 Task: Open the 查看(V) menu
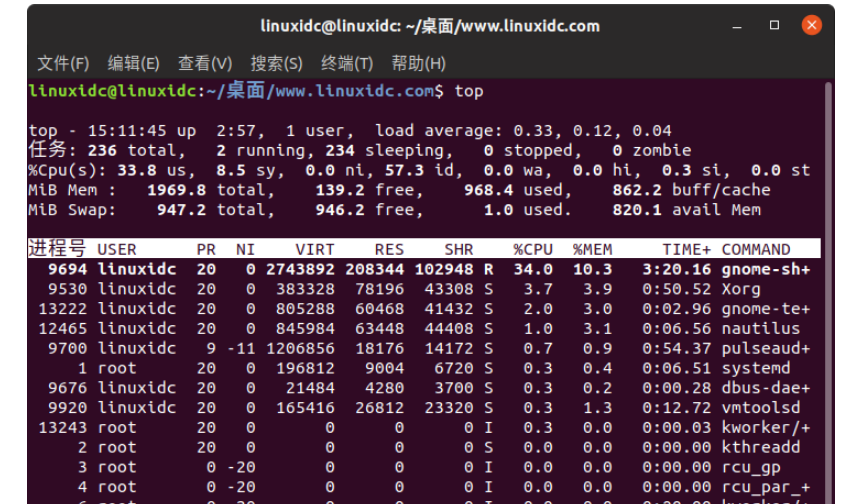(205, 64)
